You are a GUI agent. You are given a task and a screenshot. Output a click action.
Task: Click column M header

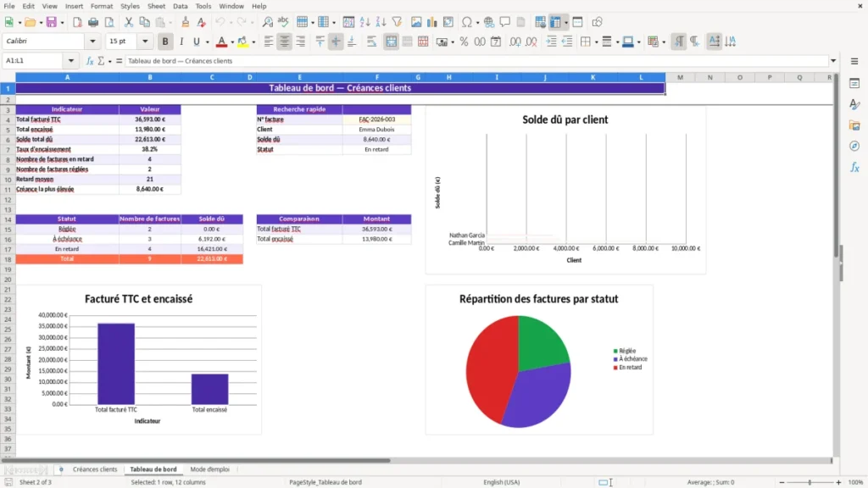click(680, 77)
